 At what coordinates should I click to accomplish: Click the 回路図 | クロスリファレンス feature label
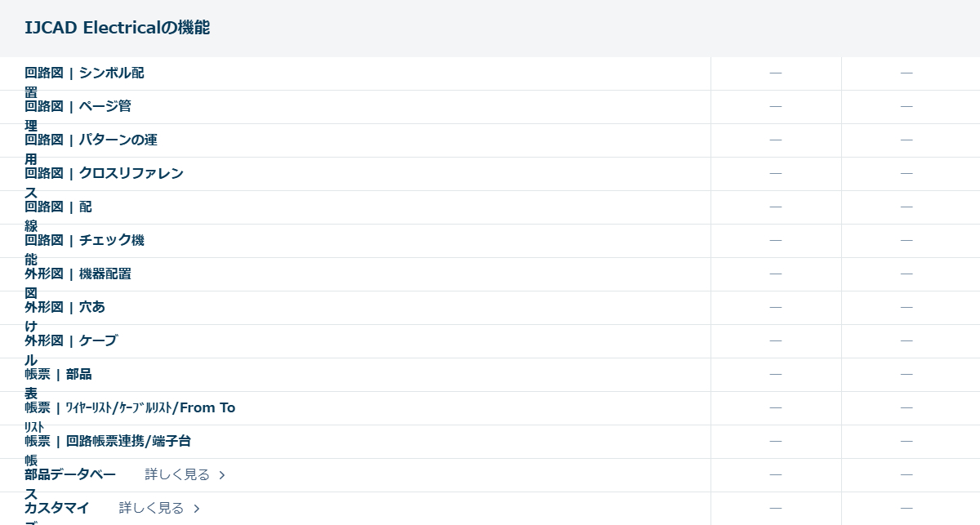[x=104, y=174]
